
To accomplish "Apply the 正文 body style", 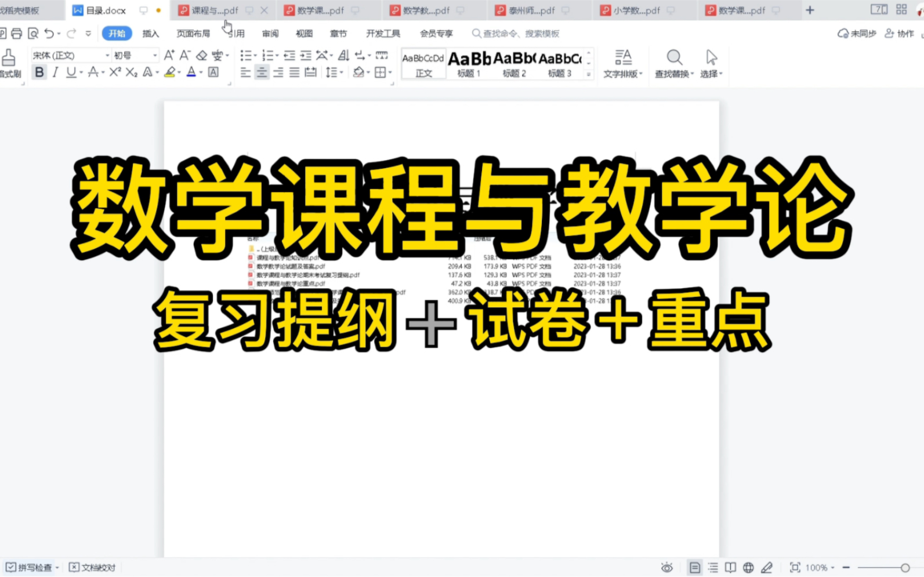I will [x=423, y=64].
